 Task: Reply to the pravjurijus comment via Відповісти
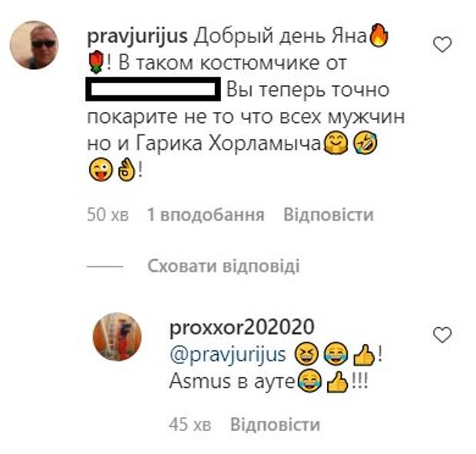tap(329, 214)
